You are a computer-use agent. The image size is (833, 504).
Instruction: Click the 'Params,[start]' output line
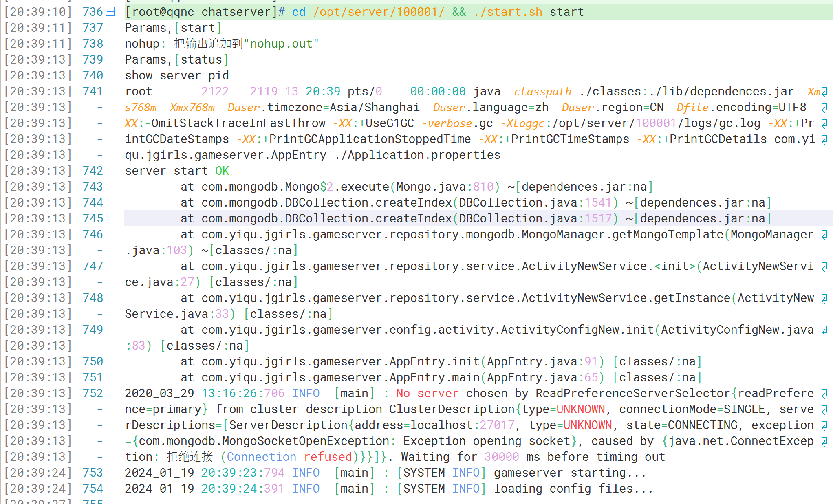(173, 28)
